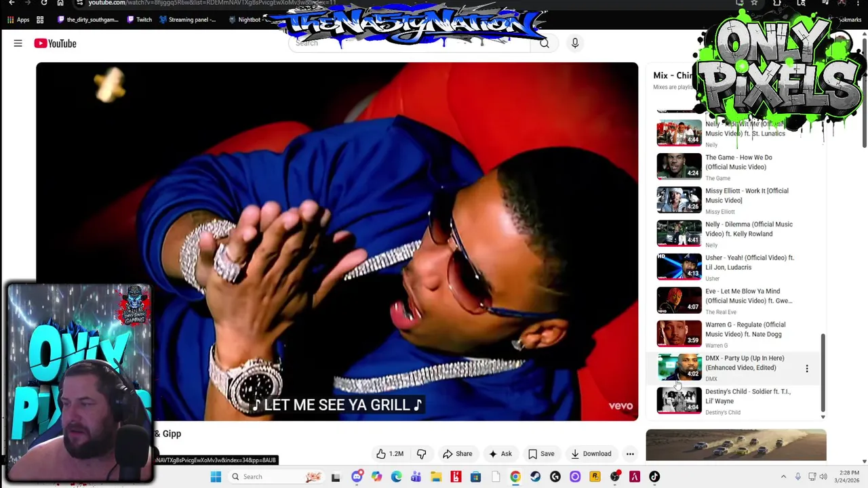Viewport: 868px width, 488px height.
Task: Click the Ask button below the video
Action: 500,453
